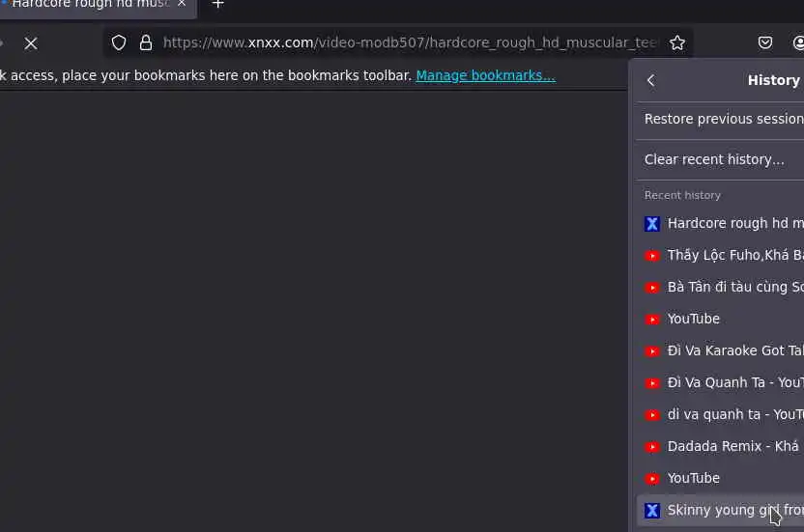This screenshot has height=532, width=804.
Task: Open the account icon in toolbar
Action: 798,42
